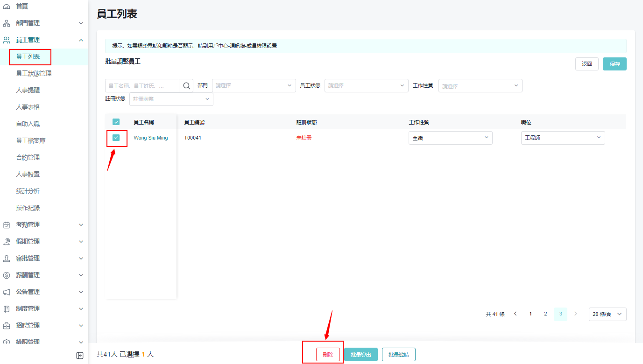Open the 部門 filter dropdown
Viewport: 643px width, 364px height.
point(254,86)
